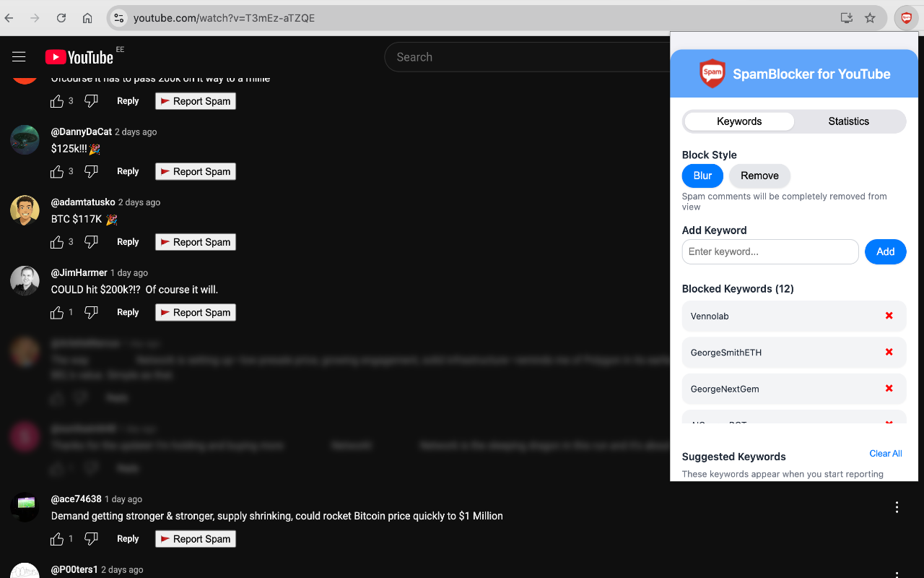Open the YouTube hamburger guide menu
The width and height of the screenshot is (924, 578).
[19, 57]
